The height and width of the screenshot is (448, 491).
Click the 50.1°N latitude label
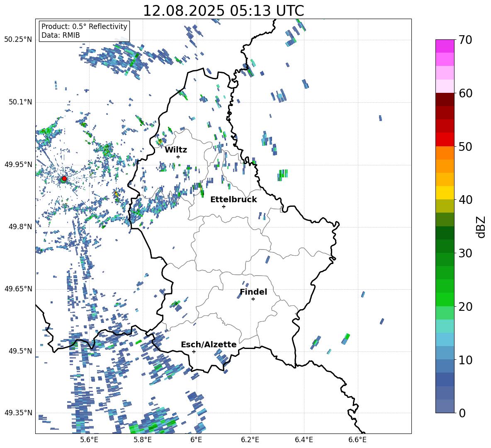coord(20,102)
